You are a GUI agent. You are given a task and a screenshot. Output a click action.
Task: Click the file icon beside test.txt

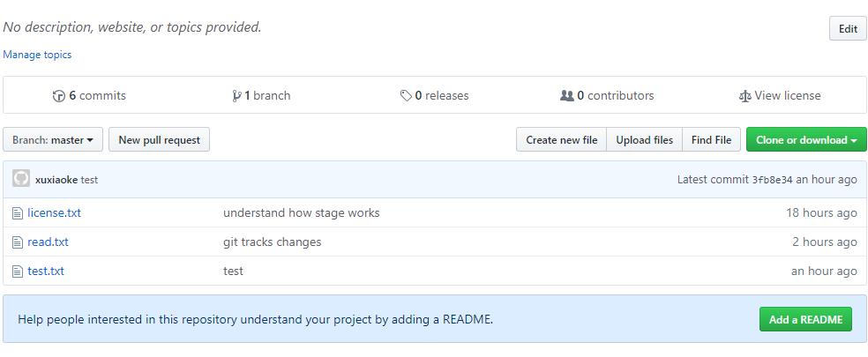tap(18, 271)
